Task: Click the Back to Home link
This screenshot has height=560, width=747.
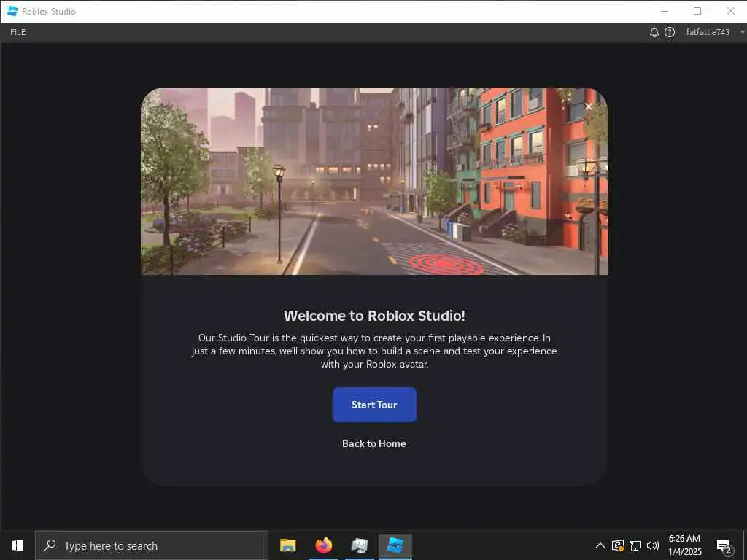Action: [374, 443]
